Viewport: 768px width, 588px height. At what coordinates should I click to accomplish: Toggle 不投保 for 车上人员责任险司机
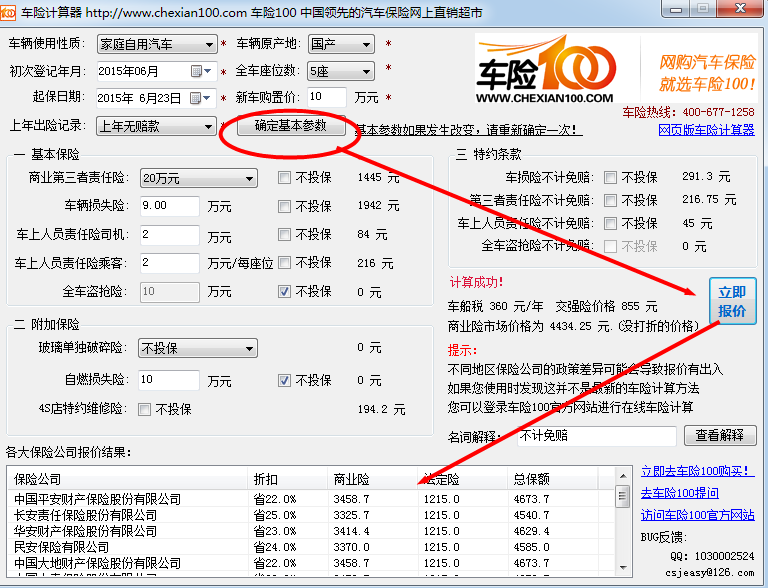pos(284,235)
